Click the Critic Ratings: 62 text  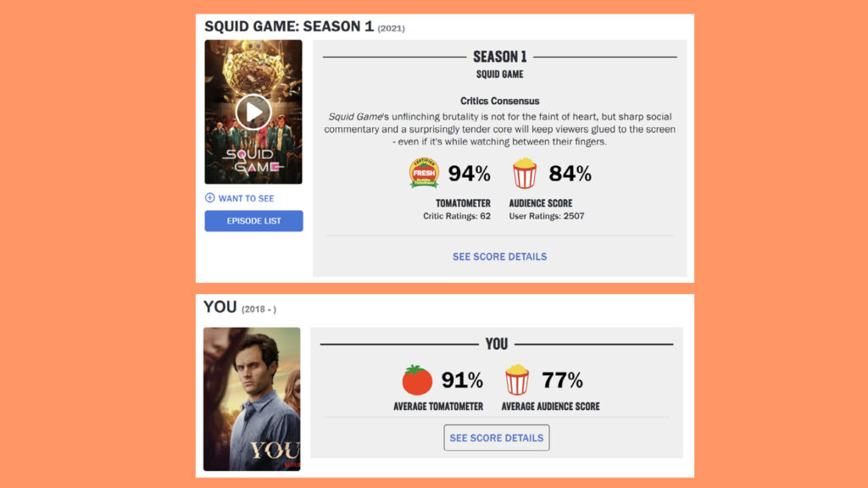[x=457, y=216]
